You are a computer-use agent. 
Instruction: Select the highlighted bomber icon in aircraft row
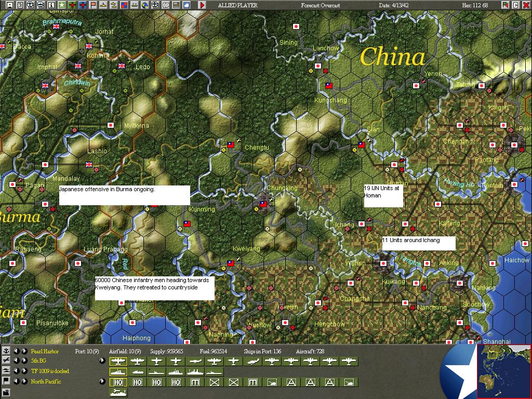tap(118, 362)
